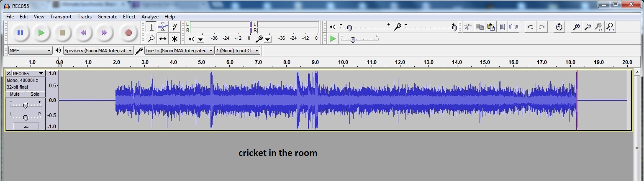Open the Line In recording device dropdown
This screenshot has height=181, width=644.
[179, 51]
